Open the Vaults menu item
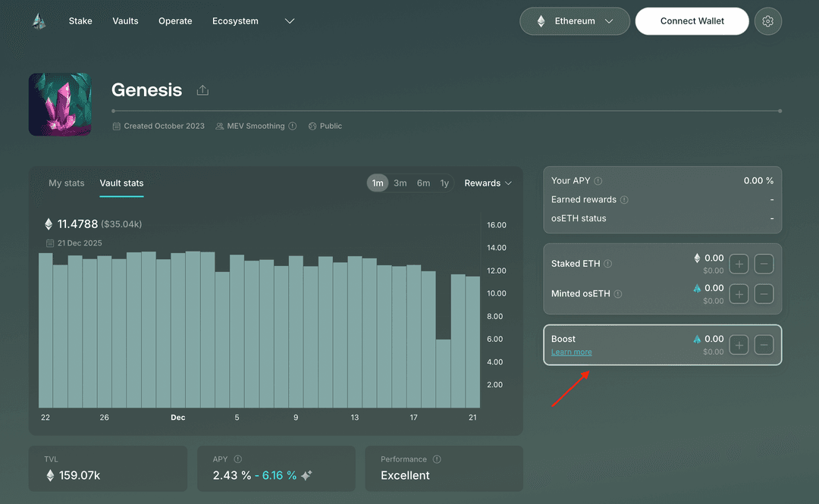819x504 pixels. [x=125, y=21]
